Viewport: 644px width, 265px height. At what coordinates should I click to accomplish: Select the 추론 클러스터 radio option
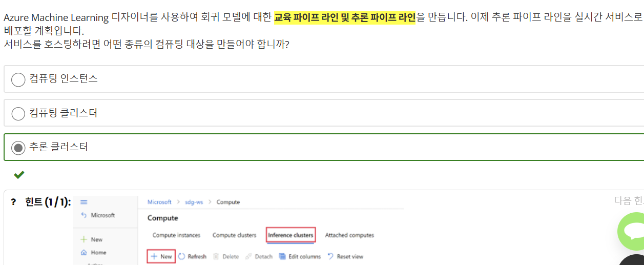[x=18, y=148]
